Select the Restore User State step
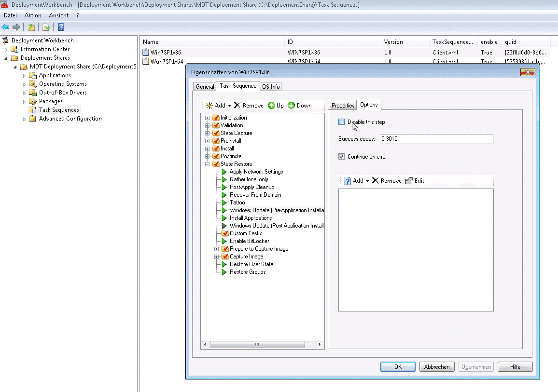 pyautogui.click(x=251, y=264)
